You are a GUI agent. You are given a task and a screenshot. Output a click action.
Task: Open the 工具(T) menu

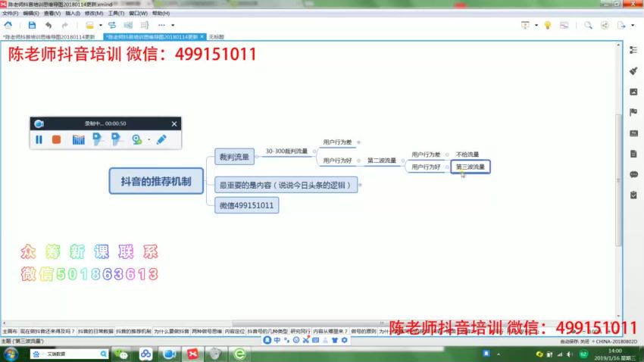click(116, 14)
